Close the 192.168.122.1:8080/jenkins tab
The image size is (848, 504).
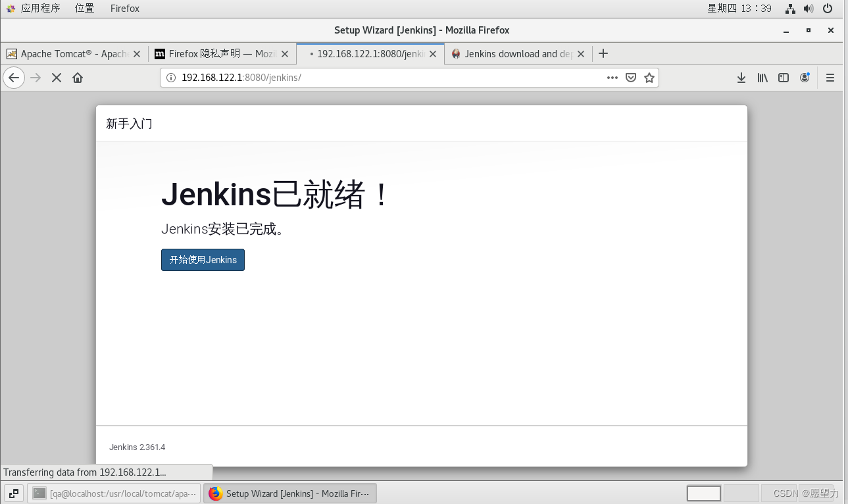[x=433, y=54]
